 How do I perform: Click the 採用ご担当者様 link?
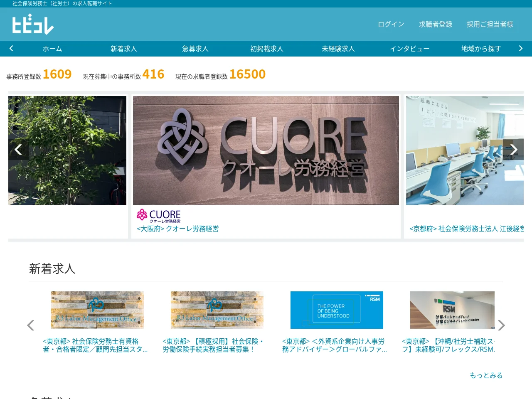[490, 25]
